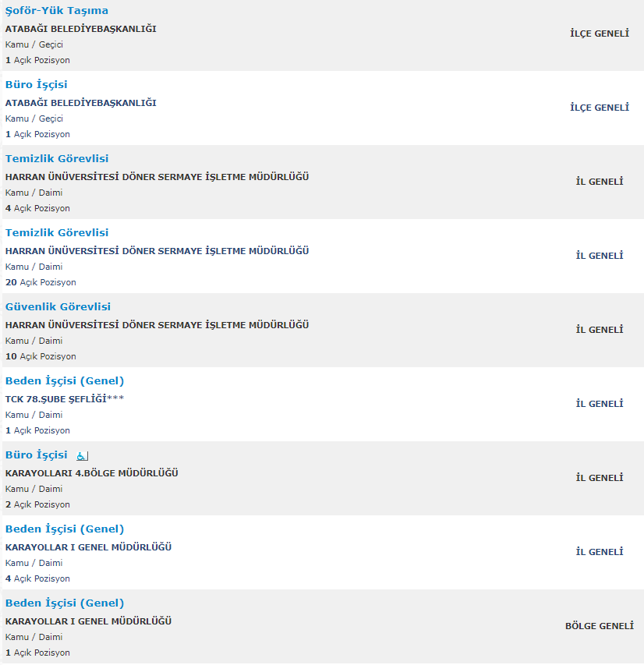Open Büro İşçisi listing at Karayolları 4.Bölge

[36, 455]
